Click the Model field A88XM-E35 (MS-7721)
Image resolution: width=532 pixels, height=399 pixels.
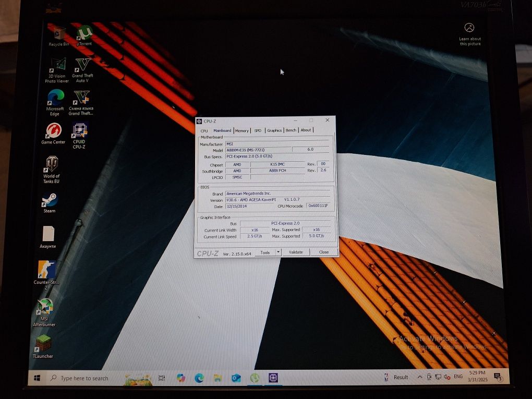[258, 150]
